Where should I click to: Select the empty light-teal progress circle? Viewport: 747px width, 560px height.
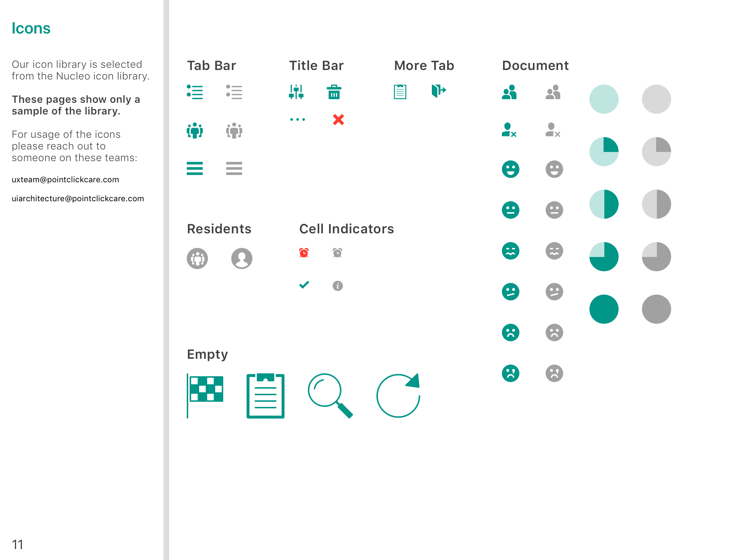click(604, 99)
